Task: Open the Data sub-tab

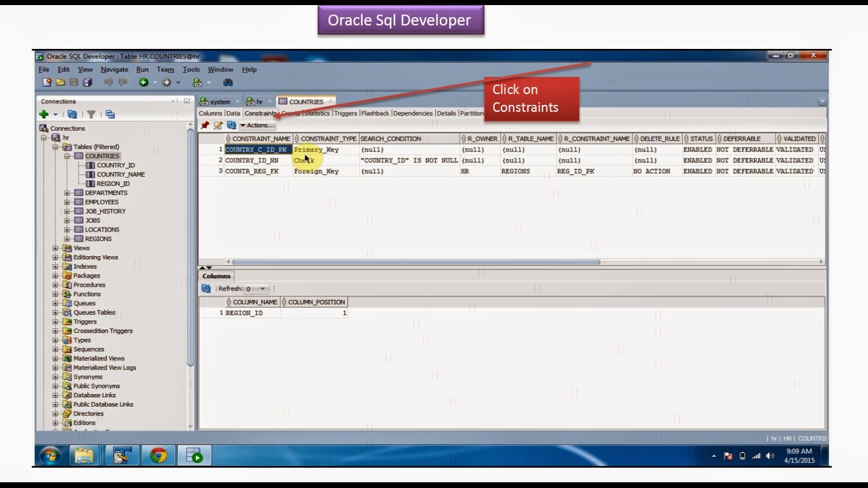Action: tap(233, 113)
